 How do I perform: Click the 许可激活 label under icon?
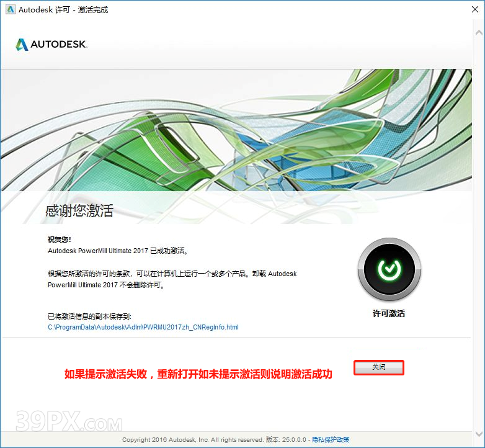[389, 313]
